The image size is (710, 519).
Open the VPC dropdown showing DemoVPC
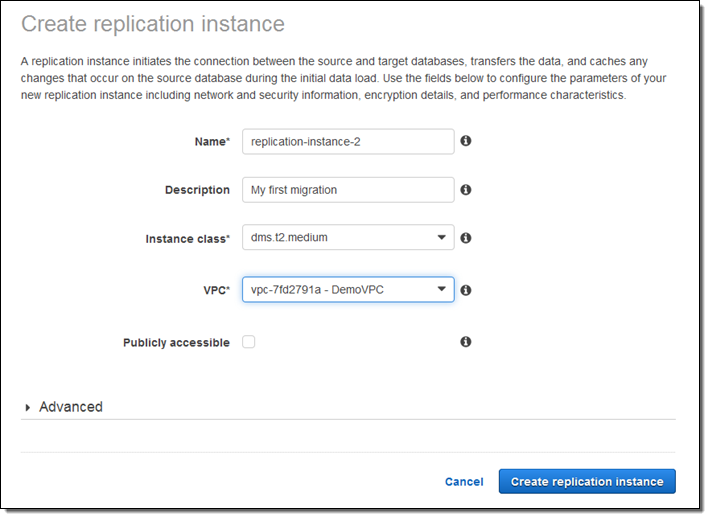click(x=347, y=290)
